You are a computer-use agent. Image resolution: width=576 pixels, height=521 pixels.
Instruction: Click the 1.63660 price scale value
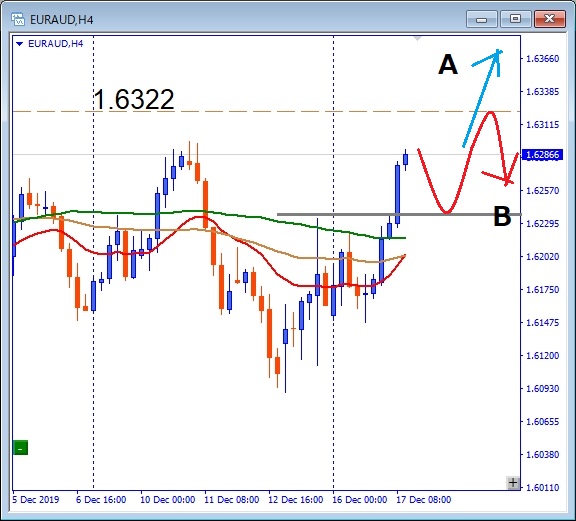click(543, 59)
